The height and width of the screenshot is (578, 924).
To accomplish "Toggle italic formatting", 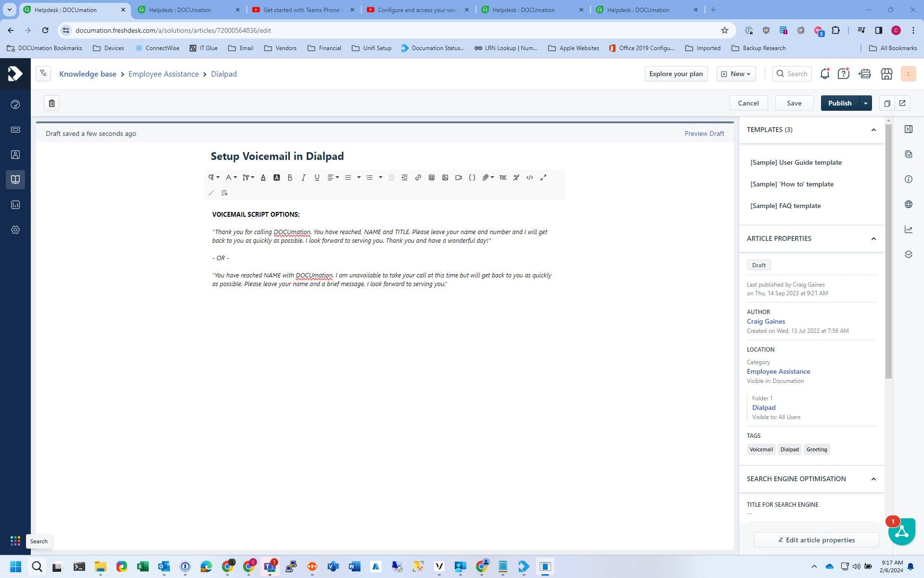I will click(x=303, y=178).
